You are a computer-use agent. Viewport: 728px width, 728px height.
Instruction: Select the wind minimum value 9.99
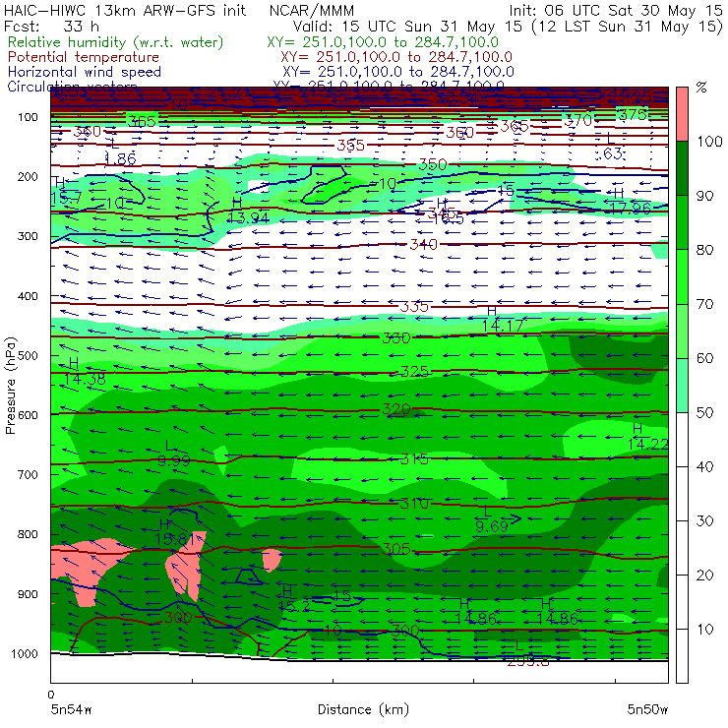[174, 460]
